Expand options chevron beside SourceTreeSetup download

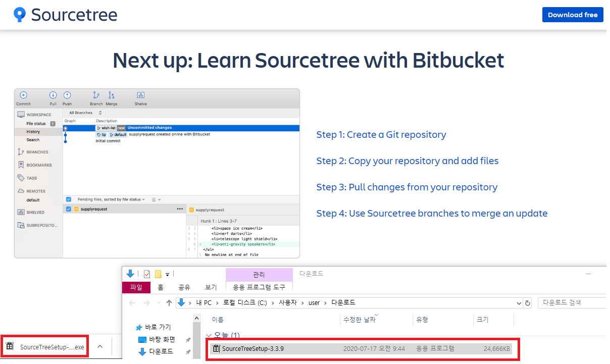[x=100, y=346]
